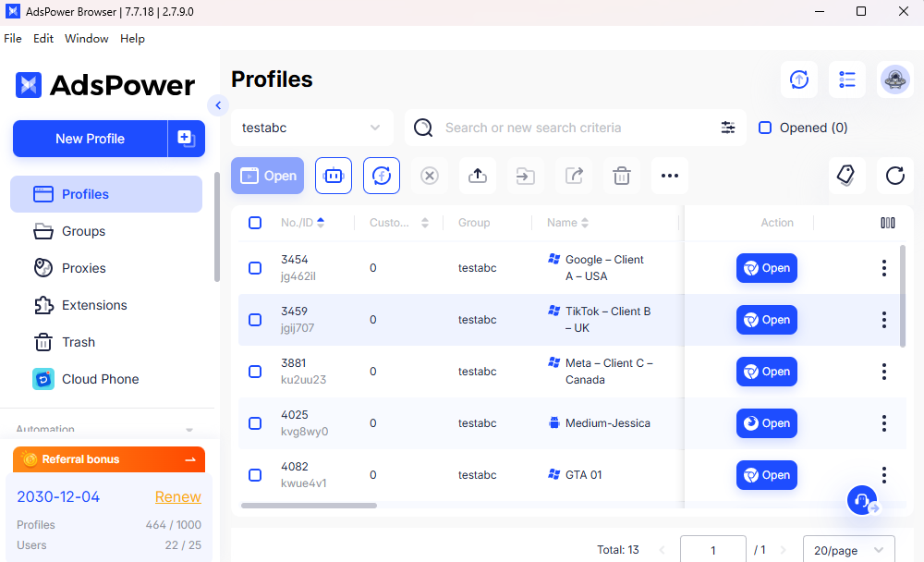Screen dimensions: 924x562
Task: Click the column layout settings icon
Action: pos(888,223)
